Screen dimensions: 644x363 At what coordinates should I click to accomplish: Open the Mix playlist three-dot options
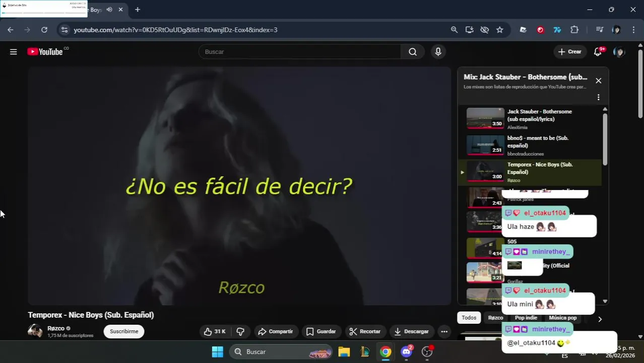[x=599, y=97]
